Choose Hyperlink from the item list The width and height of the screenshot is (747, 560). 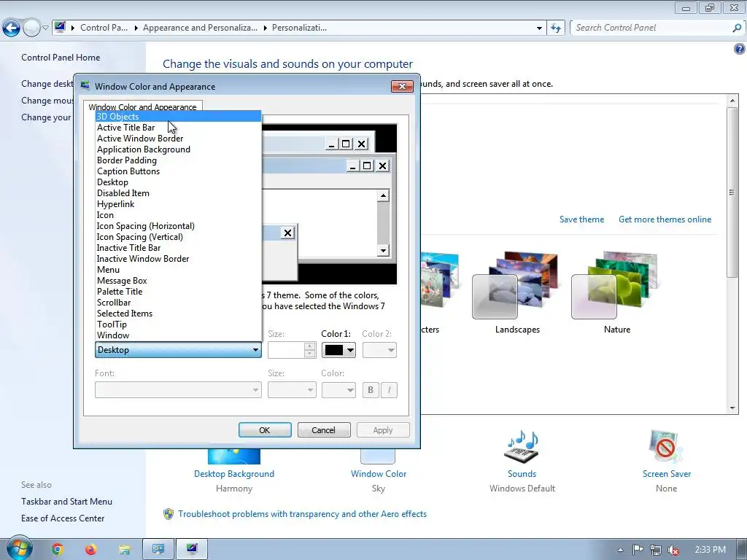pyautogui.click(x=178, y=204)
